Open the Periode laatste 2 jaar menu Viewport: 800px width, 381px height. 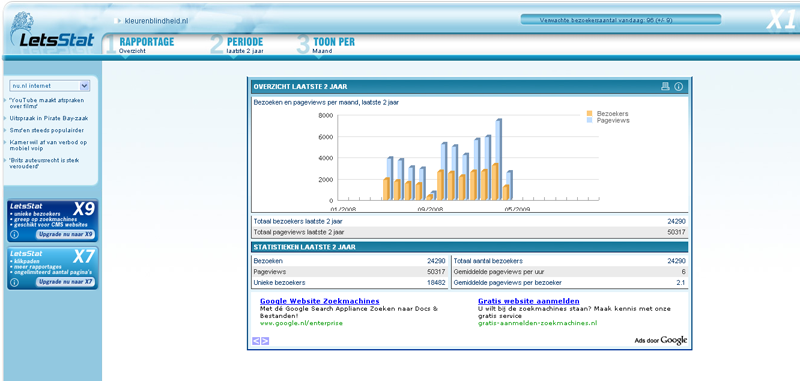coord(245,45)
